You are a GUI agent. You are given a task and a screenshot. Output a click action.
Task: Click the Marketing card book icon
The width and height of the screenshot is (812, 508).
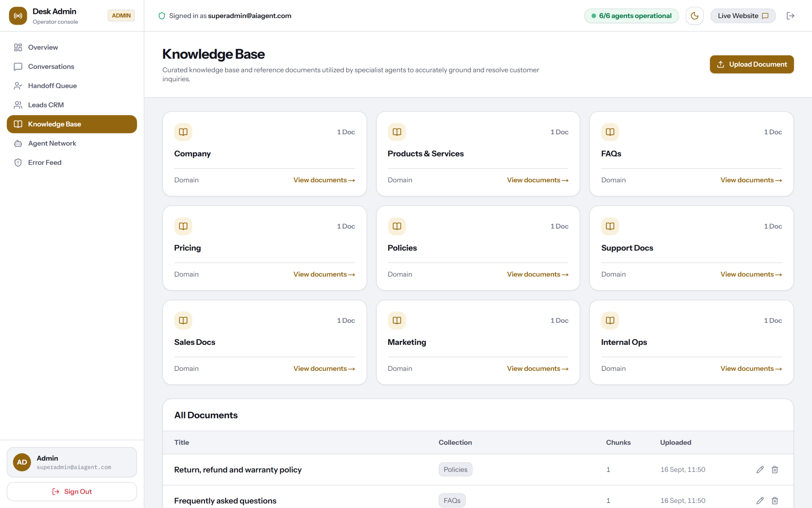click(x=396, y=321)
